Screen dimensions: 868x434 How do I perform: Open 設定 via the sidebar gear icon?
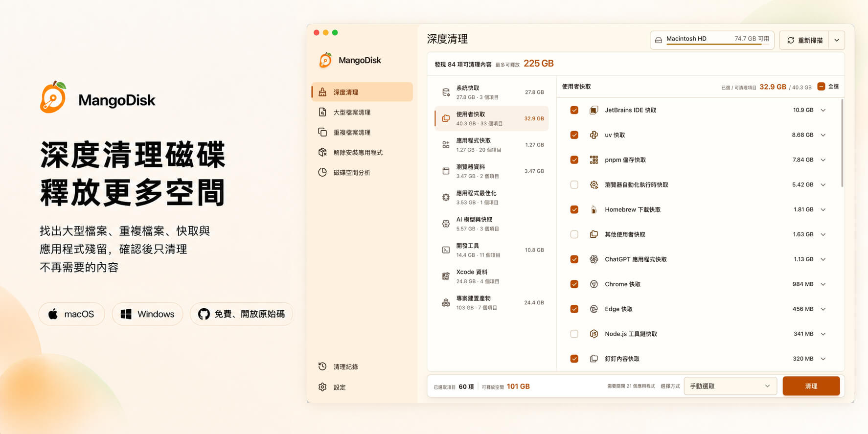pyautogui.click(x=322, y=387)
